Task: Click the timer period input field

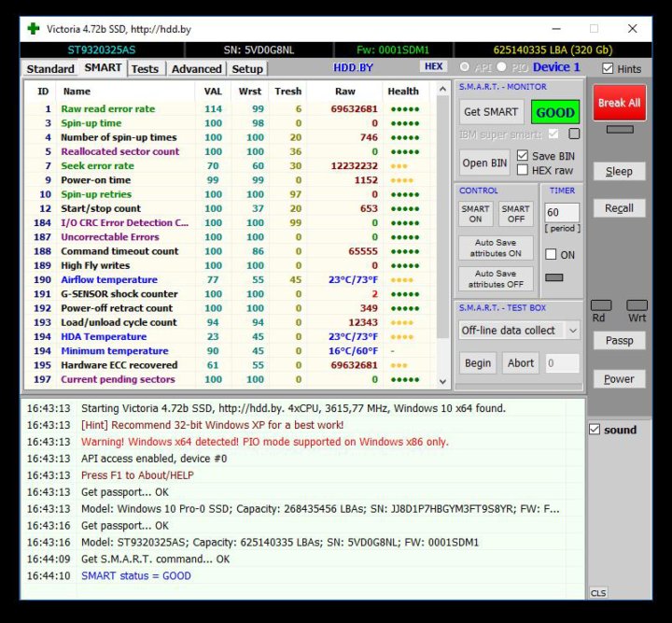Action: [x=562, y=213]
